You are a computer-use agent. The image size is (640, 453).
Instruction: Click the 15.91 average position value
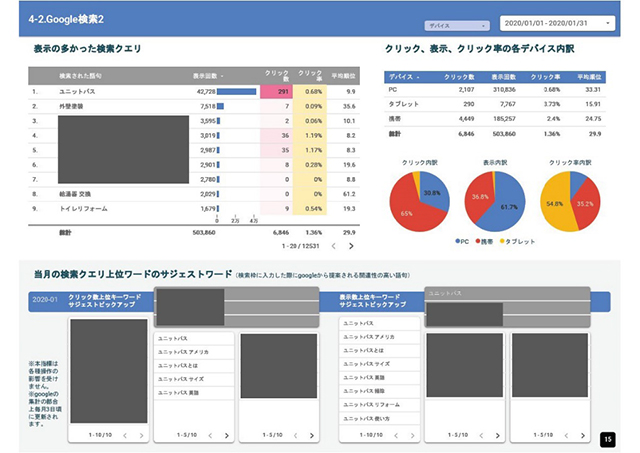(593, 104)
